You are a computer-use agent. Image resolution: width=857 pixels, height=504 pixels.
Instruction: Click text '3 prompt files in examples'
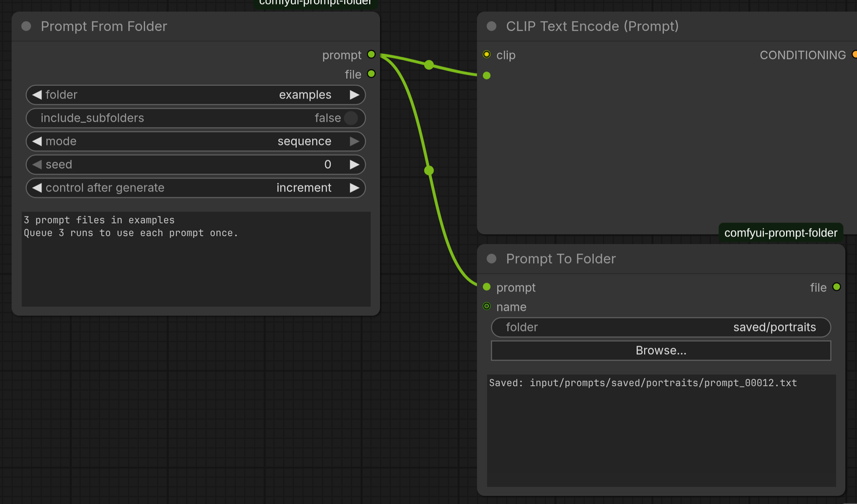tap(99, 220)
